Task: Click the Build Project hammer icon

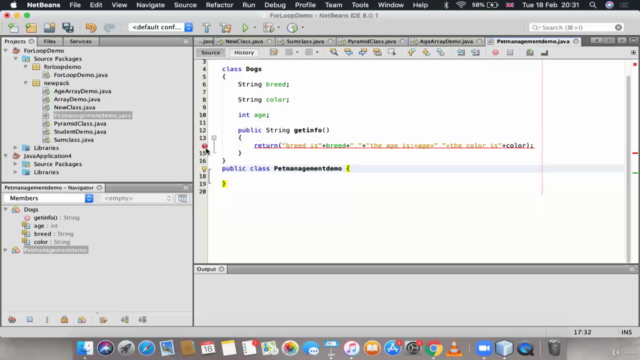Action: pyautogui.click(x=207, y=27)
